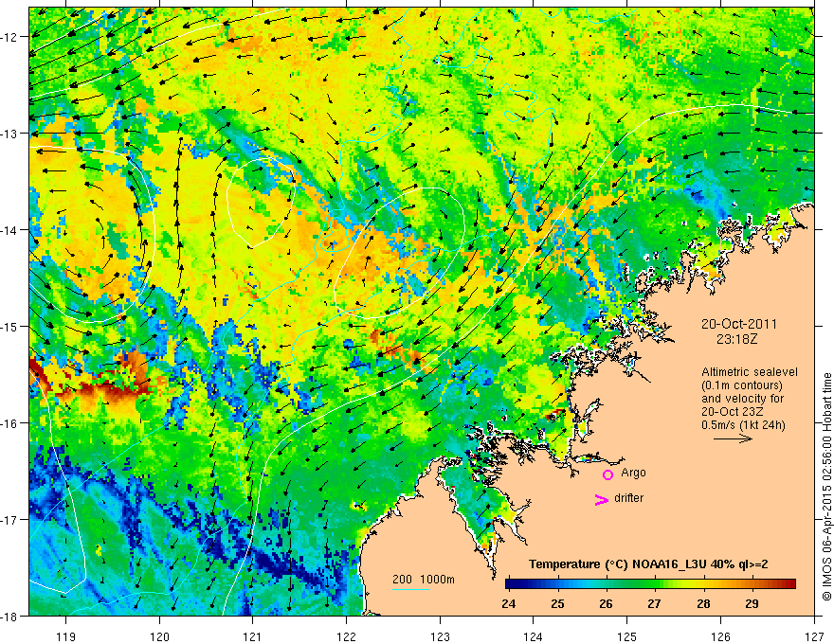This screenshot has height=644, width=834.
Task: Click the (0.1m contours) text
Action: tap(741, 385)
